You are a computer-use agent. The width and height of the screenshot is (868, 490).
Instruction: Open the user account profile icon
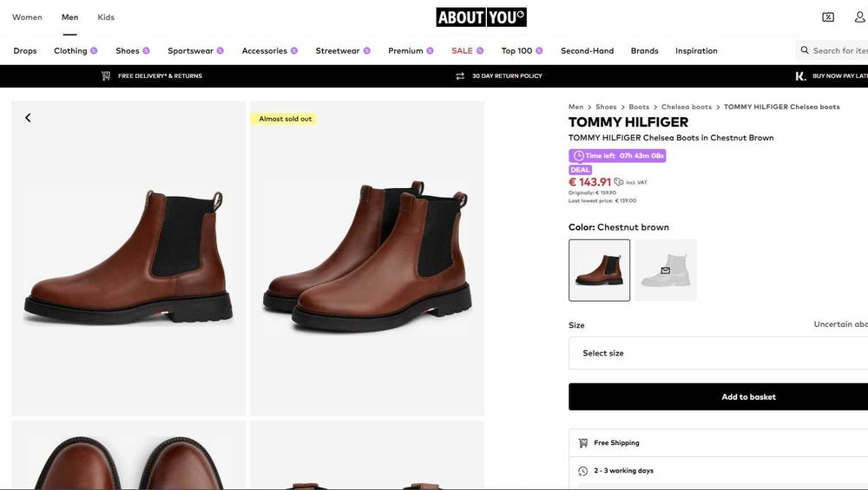(859, 17)
